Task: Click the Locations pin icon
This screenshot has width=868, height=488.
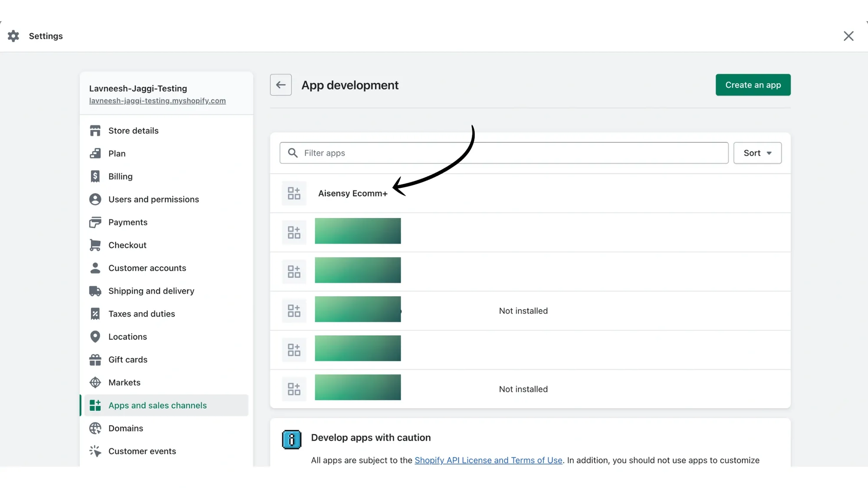Action: (95, 337)
